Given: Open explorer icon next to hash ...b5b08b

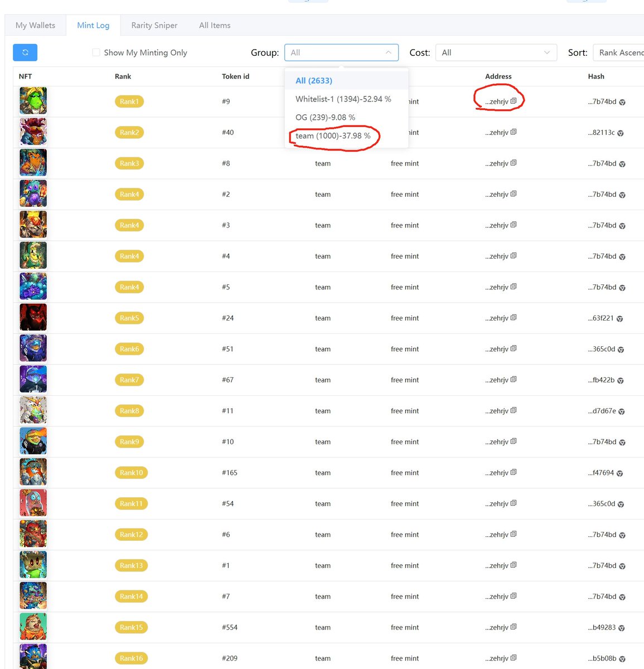Looking at the screenshot, I should (622, 659).
